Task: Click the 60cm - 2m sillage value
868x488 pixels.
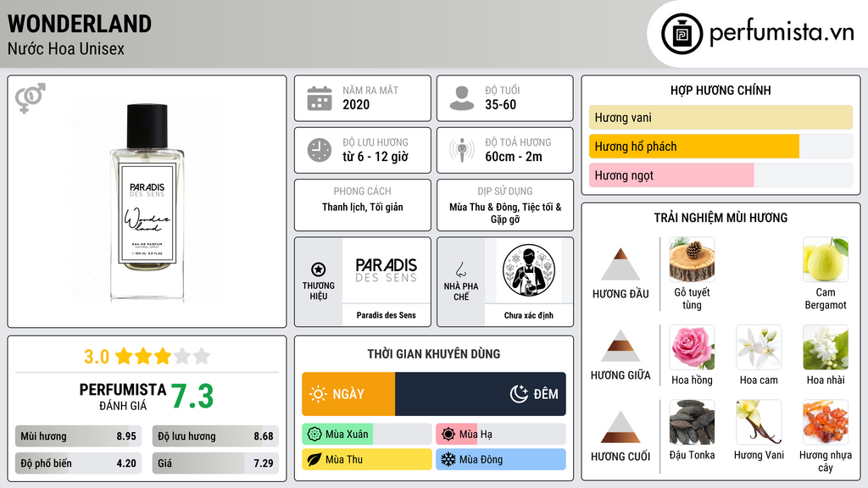Action: pyautogui.click(x=514, y=157)
